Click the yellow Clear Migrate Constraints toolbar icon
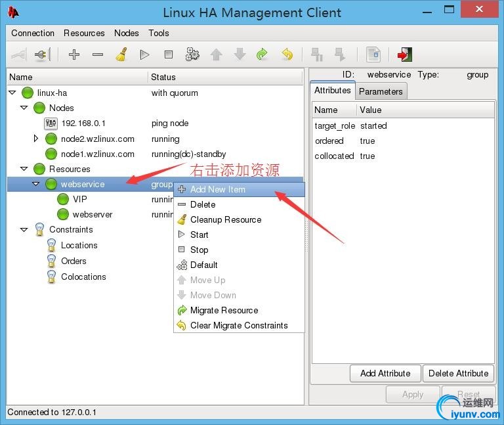 (287, 55)
